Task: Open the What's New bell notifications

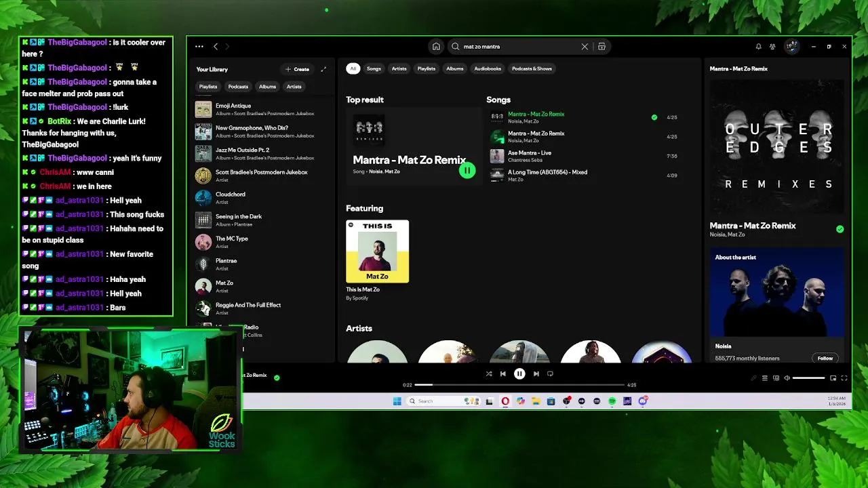Action: point(758,47)
